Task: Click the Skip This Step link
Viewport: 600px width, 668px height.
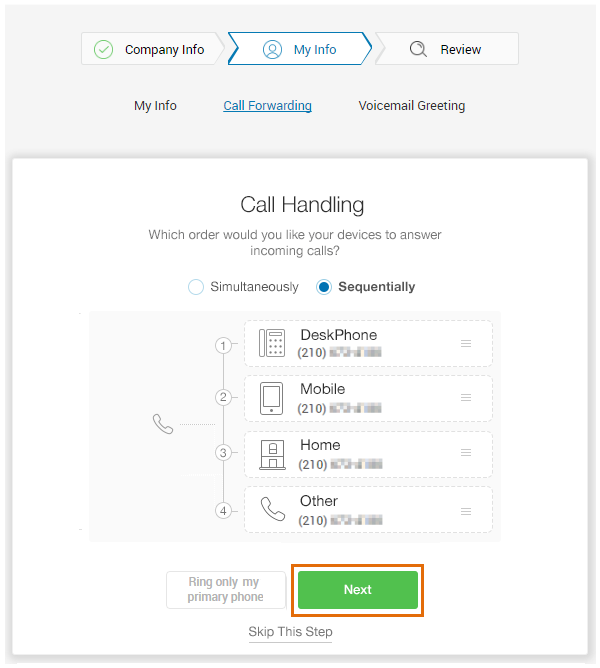Action: coord(290,631)
